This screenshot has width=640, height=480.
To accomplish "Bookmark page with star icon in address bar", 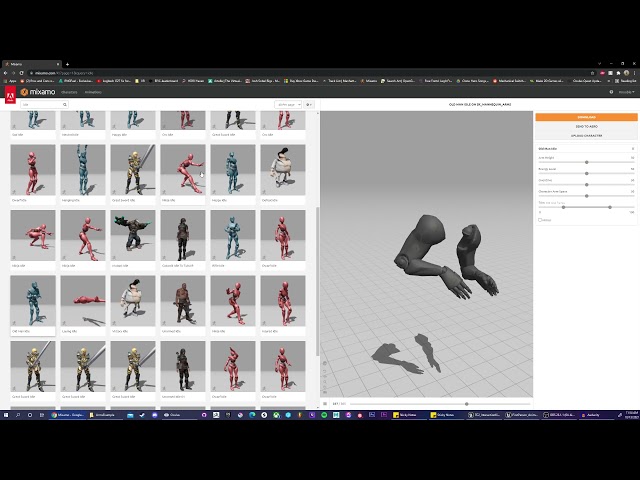I will (592, 73).
